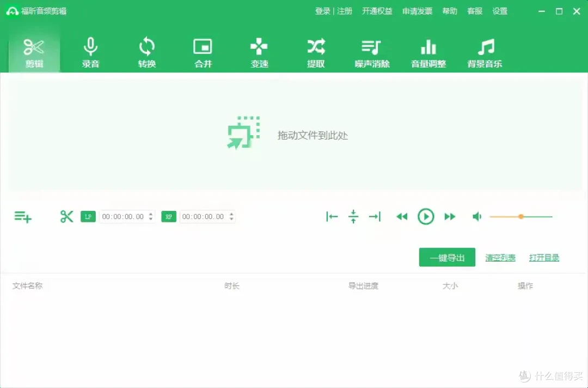This screenshot has height=388, width=588.
Task: Minimize the window
Action: click(x=542, y=11)
